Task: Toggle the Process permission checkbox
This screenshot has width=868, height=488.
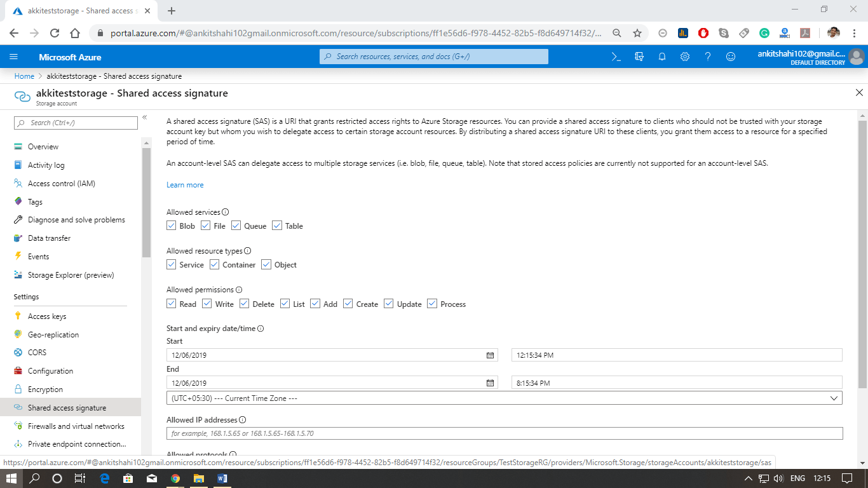Action: pyautogui.click(x=432, y=304)
